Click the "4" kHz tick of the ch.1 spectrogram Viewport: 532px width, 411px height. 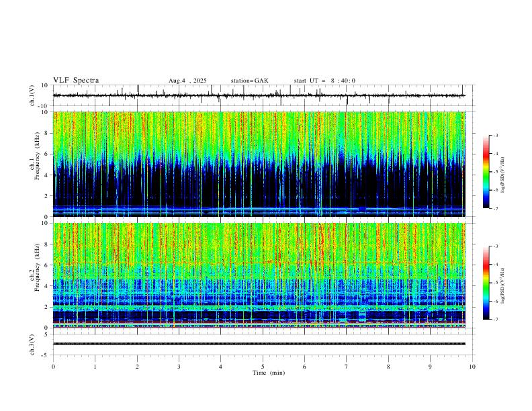pos(47,175)
